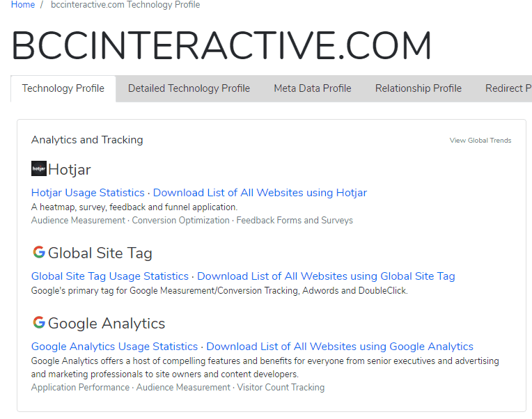Screen dimensions: 532x419
Task: Open the View Global Trends link
Action: pos(480,141)
